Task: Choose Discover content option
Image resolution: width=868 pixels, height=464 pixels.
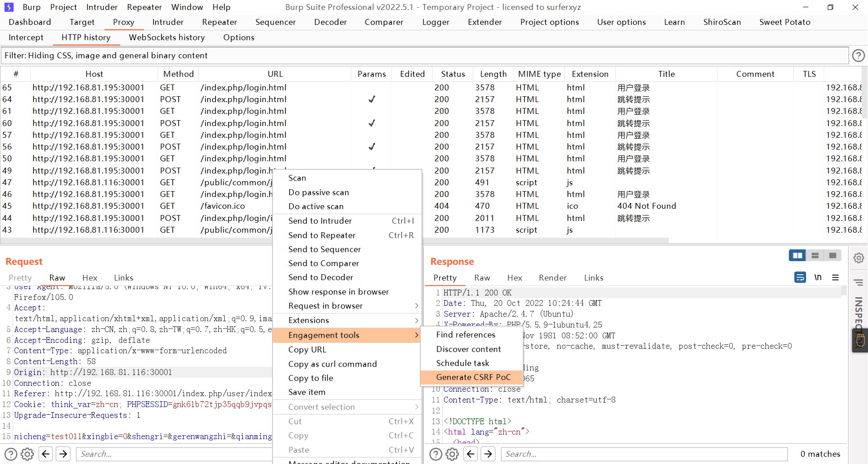Action: click(473, 349)
